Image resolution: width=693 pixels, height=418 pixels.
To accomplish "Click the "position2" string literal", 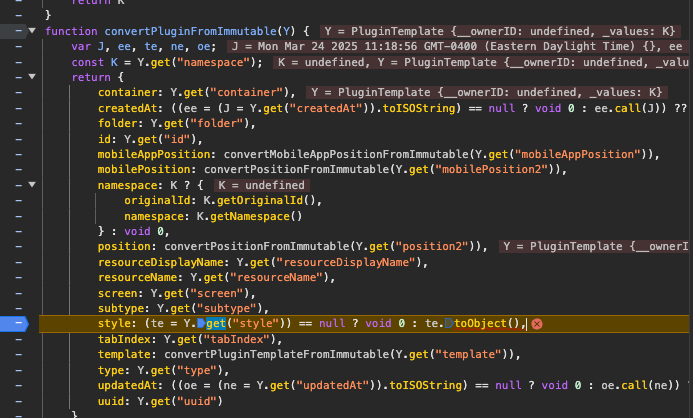I will (x=432, y=246).
